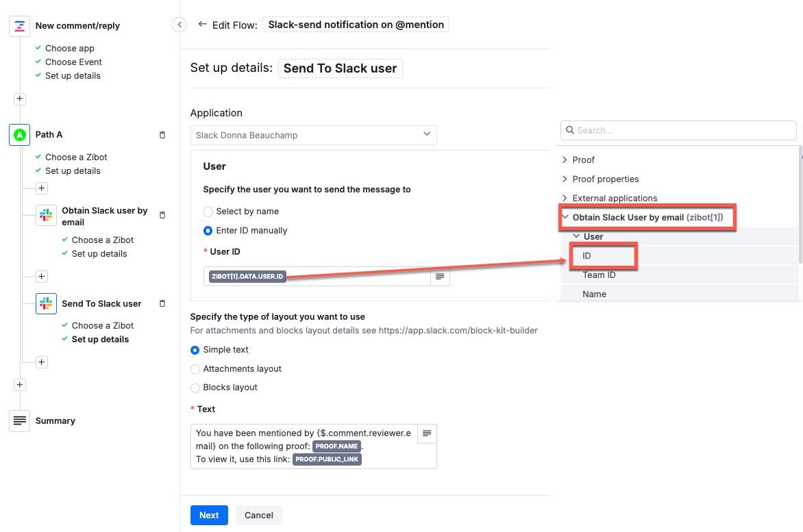This screenshot has width=803, height=532.
Task: Select the 'Select by name' radio option
Action: 208,212
